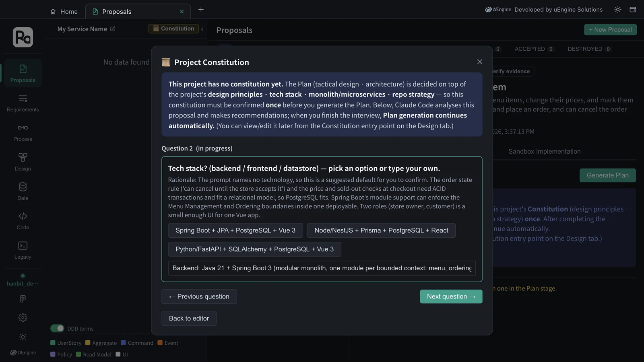Click the Ra app logo
Screen dimensions: 644x362
tap(23, 37)
